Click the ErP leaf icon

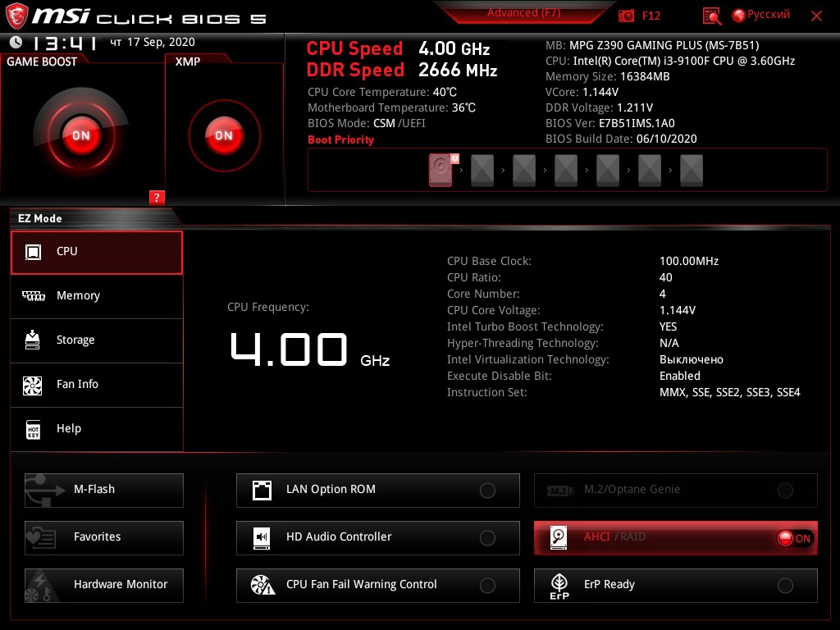[559, 586]
